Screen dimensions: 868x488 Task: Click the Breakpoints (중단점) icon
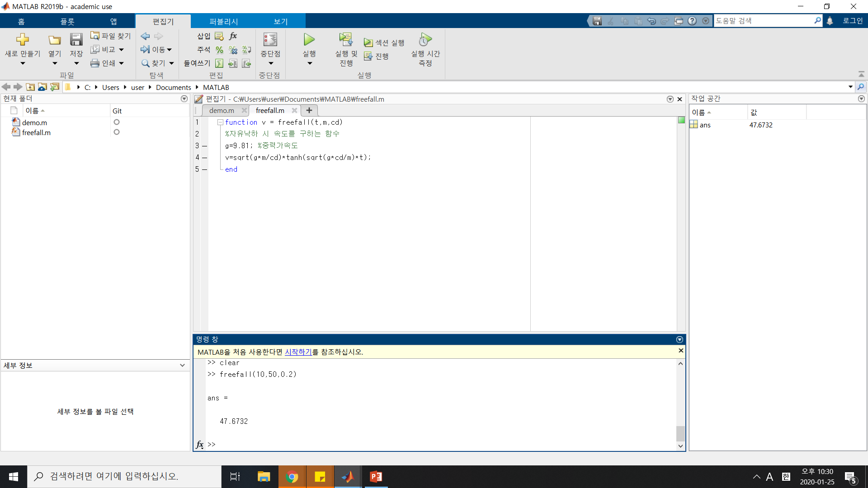tap(270, 40)
